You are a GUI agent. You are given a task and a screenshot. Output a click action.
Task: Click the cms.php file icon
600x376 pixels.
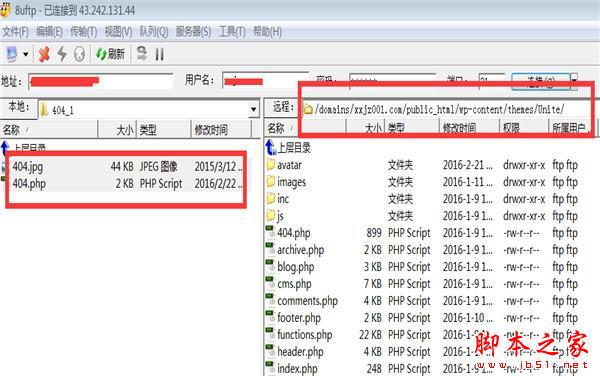(x=271, y=282)
